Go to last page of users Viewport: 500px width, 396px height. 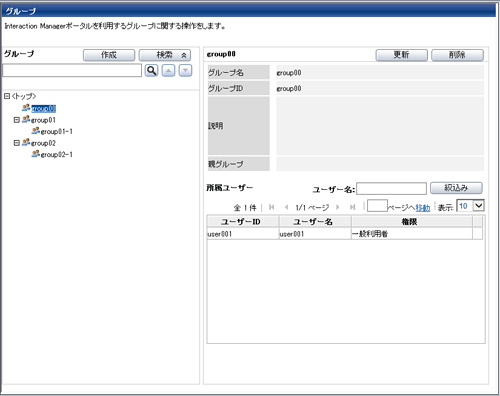coord(352,207)
